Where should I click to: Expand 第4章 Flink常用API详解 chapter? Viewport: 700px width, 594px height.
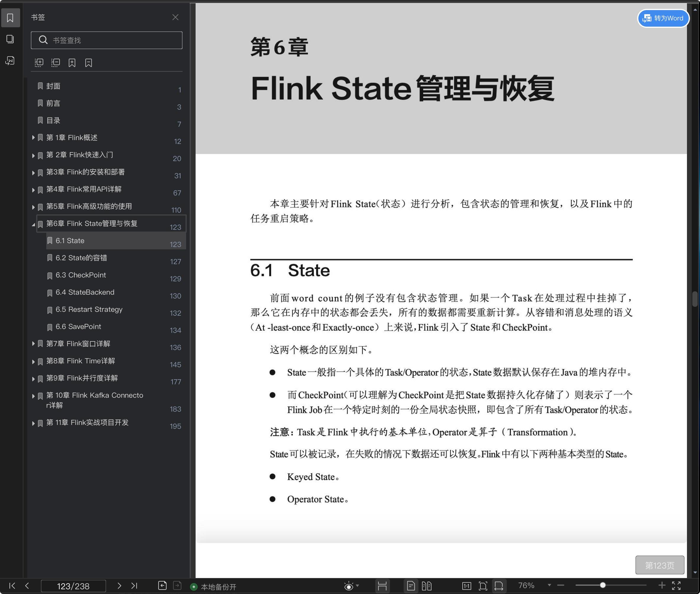(x=33, y=190)
